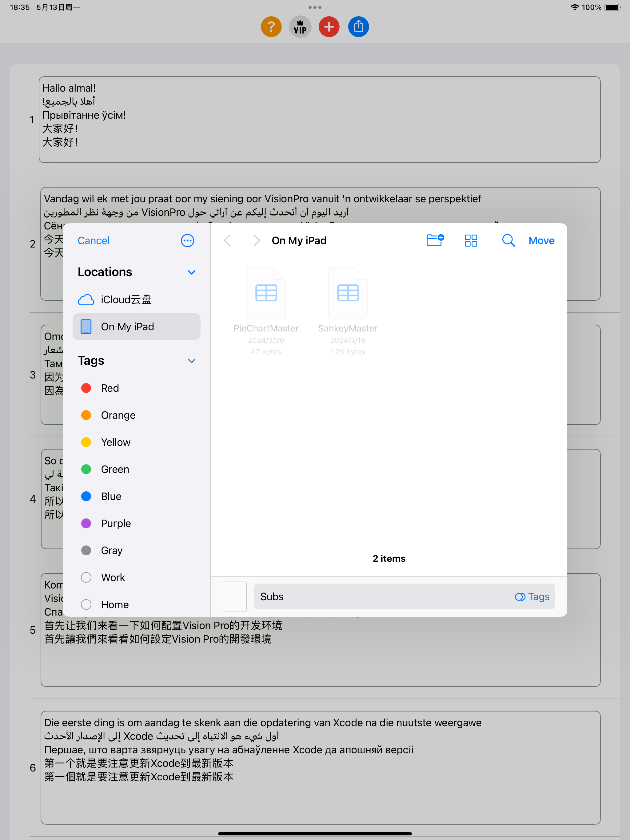630x840 pixels.
Task: Select the iCloud cloud icon
Action: 86,299
